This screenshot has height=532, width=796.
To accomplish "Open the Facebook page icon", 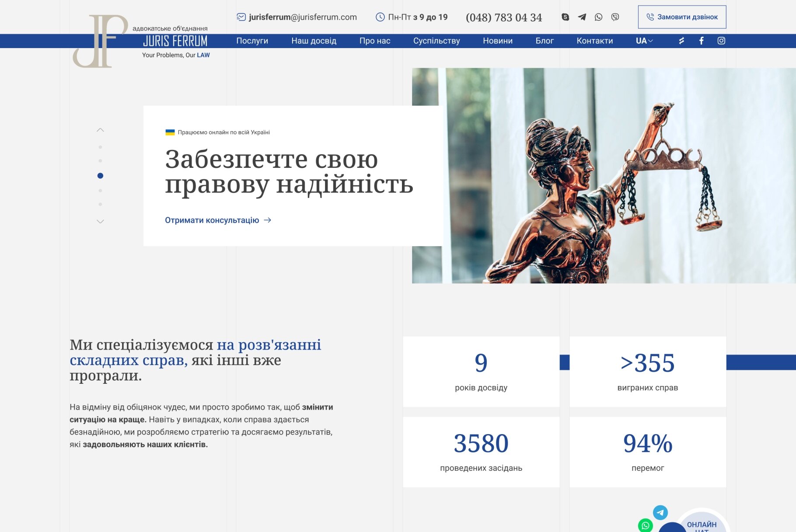I will 701,41.
